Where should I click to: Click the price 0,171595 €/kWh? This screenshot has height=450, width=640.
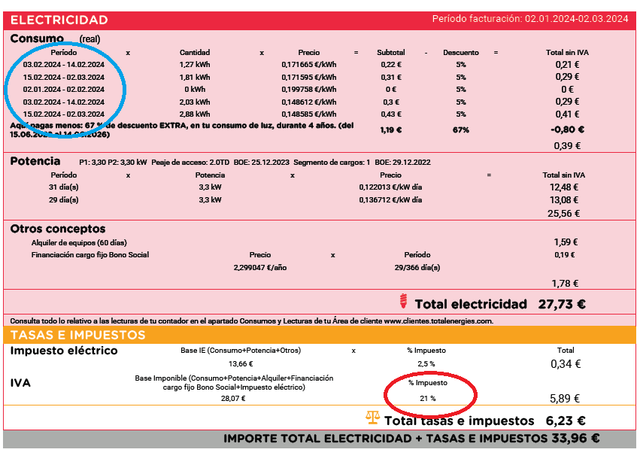[309, 77]
